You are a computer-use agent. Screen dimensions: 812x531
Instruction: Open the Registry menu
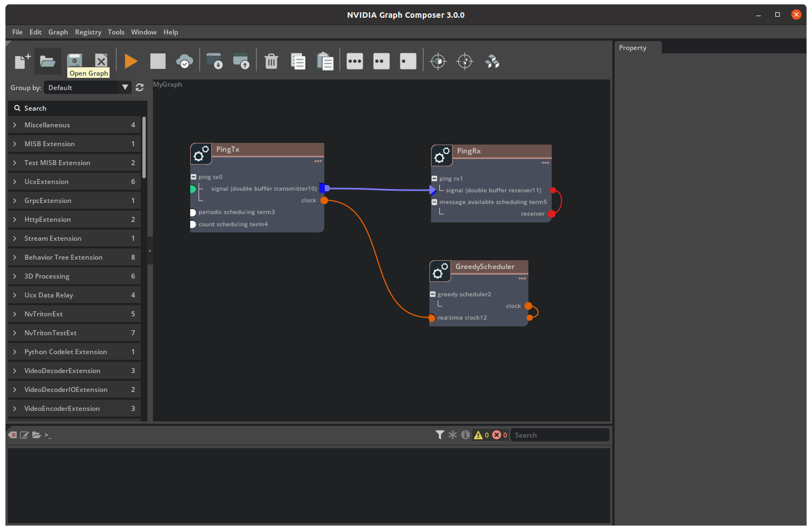pos(88,32)
